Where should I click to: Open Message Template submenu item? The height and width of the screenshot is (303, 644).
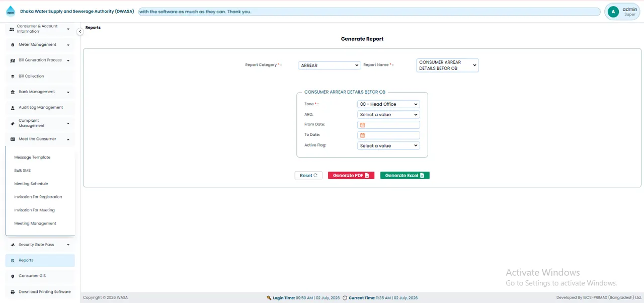32,158
